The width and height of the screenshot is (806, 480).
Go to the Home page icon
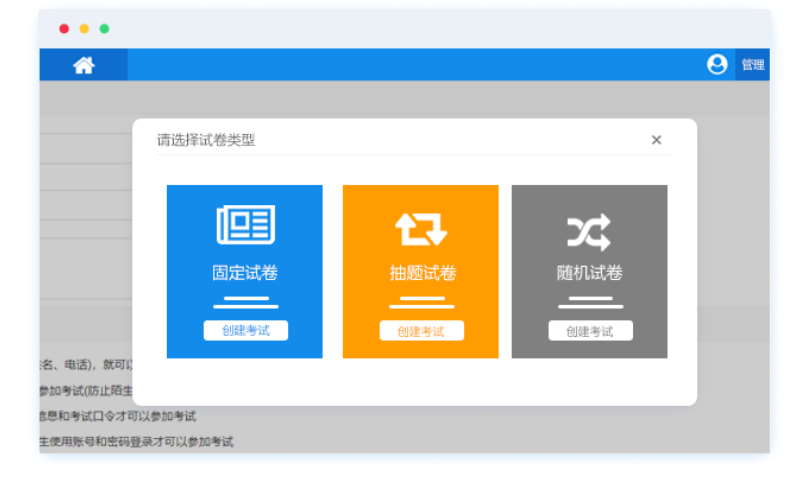click(84, 65)
